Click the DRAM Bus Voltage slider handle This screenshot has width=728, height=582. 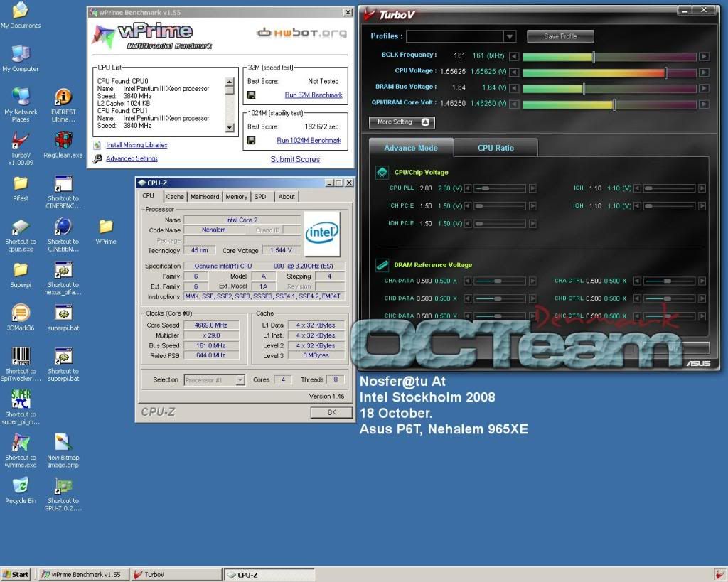[x=584, y=88]
